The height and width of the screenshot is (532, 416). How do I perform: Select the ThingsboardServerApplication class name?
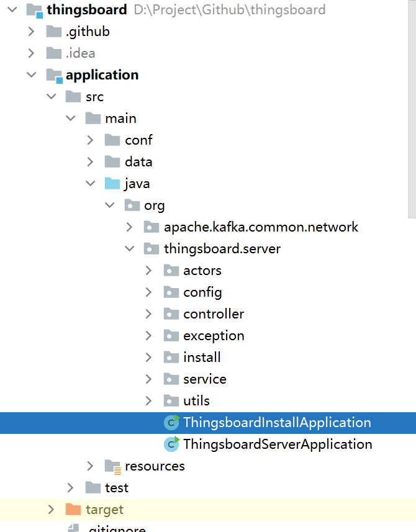[278, 444]
